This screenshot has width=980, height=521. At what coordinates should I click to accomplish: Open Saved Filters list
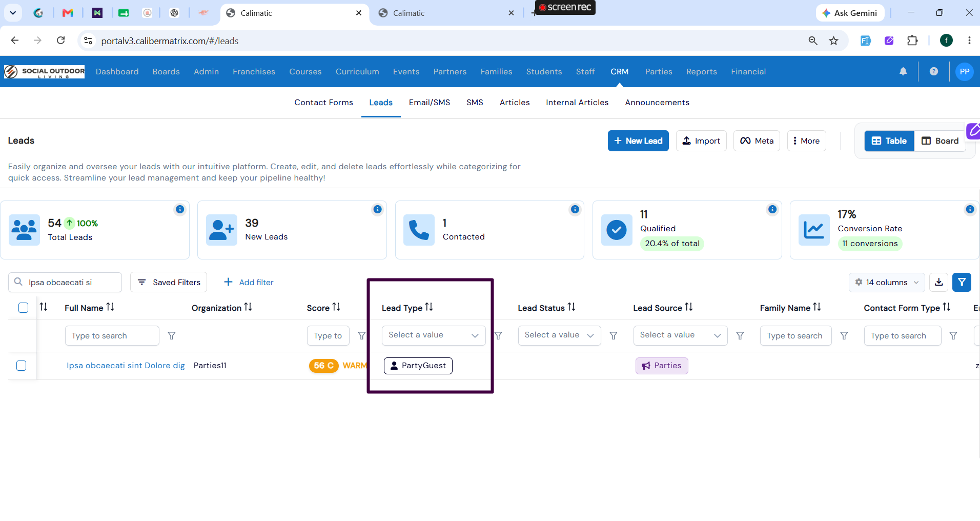169,282
